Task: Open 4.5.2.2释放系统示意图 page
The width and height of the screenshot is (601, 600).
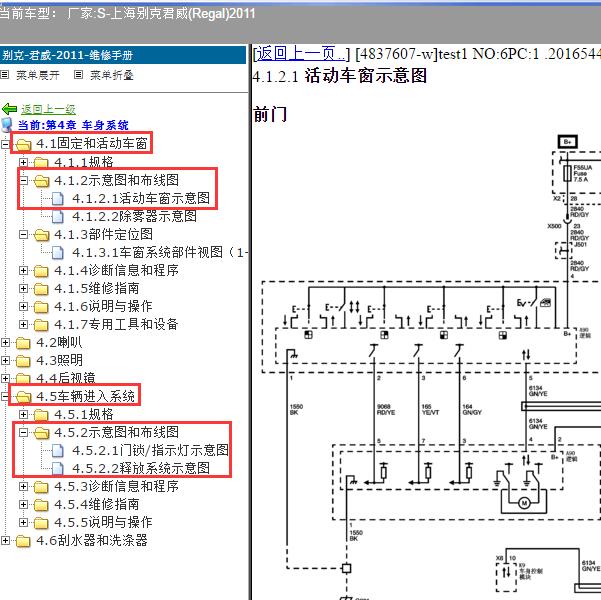Action: coord(141,469)
